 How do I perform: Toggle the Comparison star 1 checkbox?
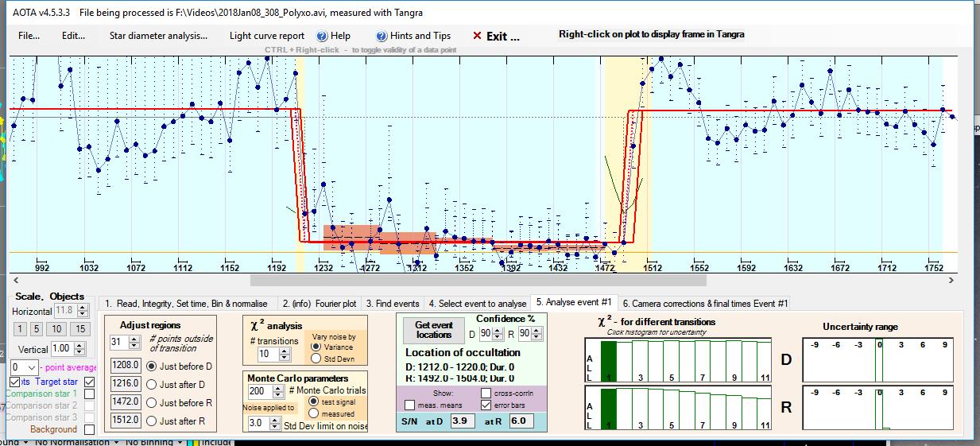point(90,394)
